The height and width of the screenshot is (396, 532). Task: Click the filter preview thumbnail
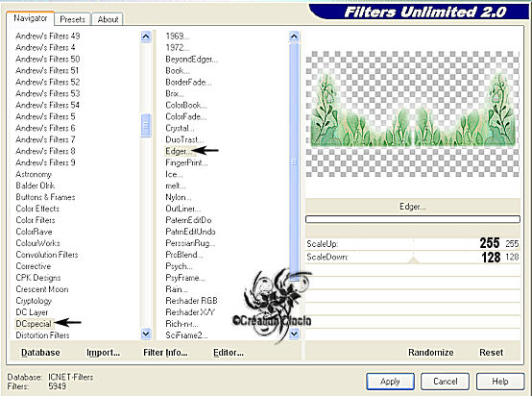click(x=413, y=114)
